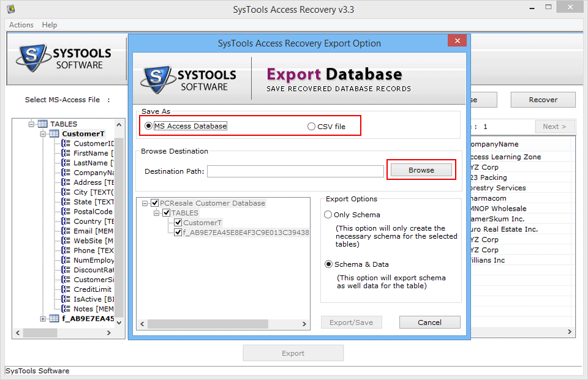Click the Browse button for destination path
Screen dimensions: 588x380
pyautogui.click(x=421, y=170)
